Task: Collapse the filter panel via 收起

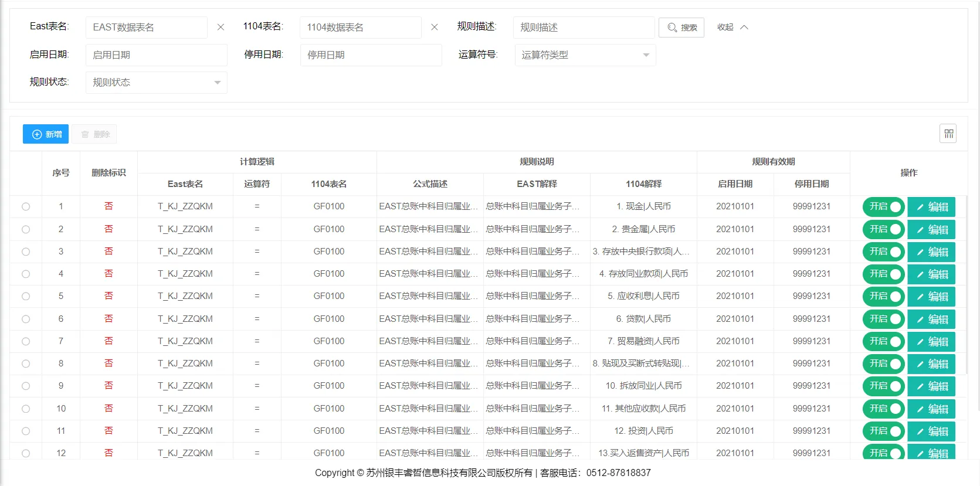Action: [733, 28]
